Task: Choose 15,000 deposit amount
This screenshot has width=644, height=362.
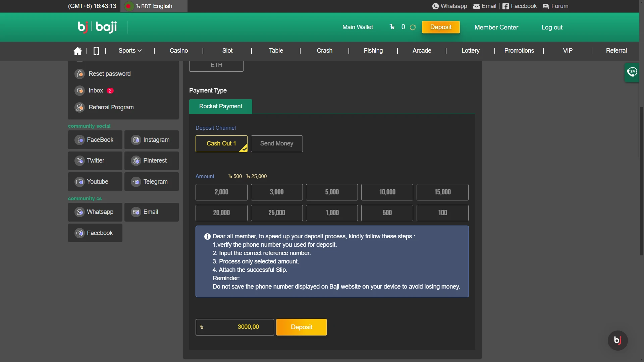Action: pyautogui.click(x=442, y=192)
